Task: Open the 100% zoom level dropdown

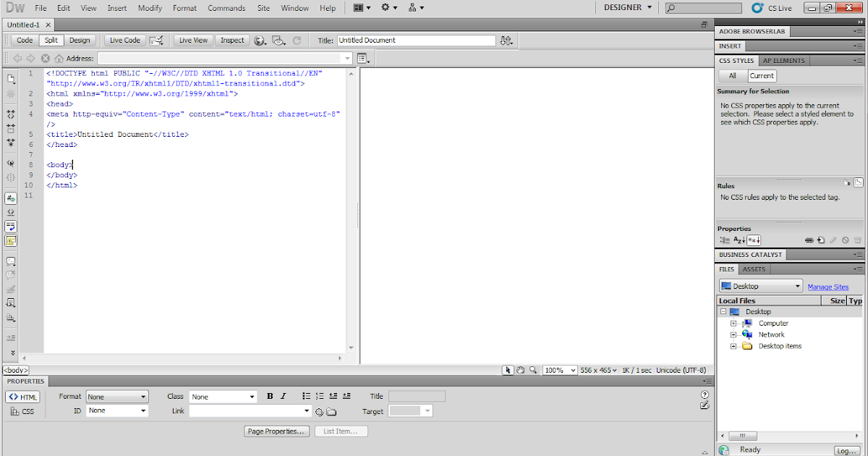Action: tap(560, 370)
